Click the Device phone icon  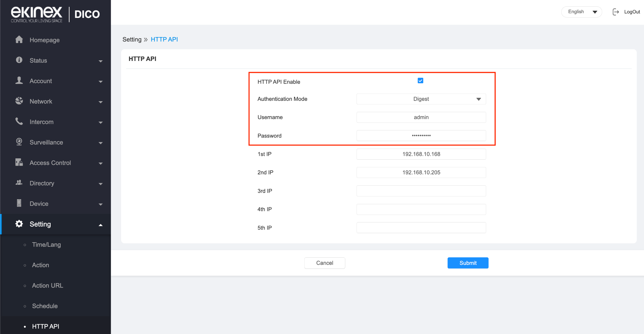pos(19,203)
